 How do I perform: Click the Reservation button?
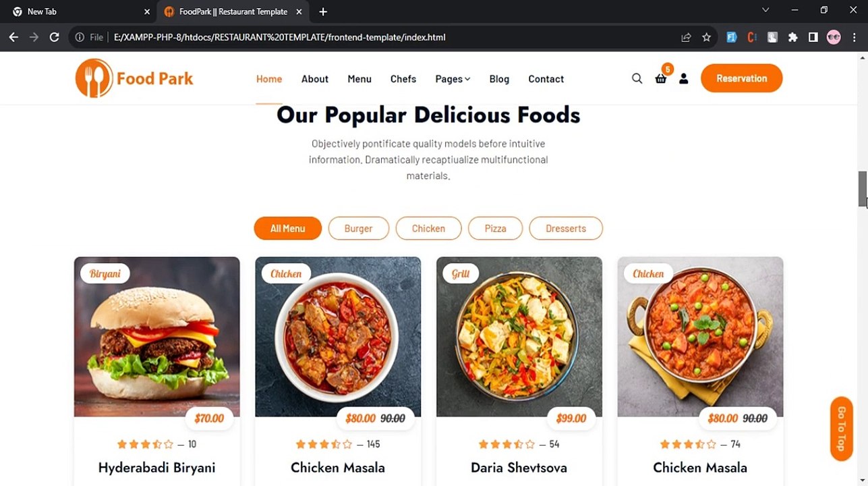click(741, 78)
